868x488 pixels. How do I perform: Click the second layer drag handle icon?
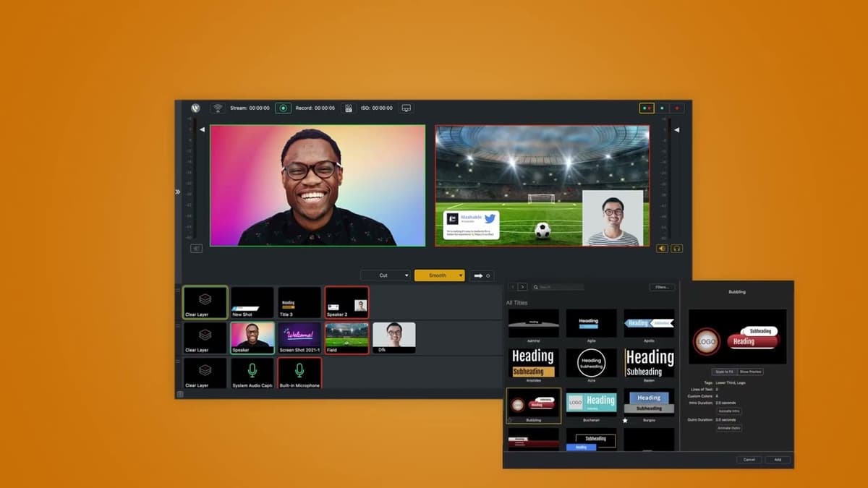179,325
